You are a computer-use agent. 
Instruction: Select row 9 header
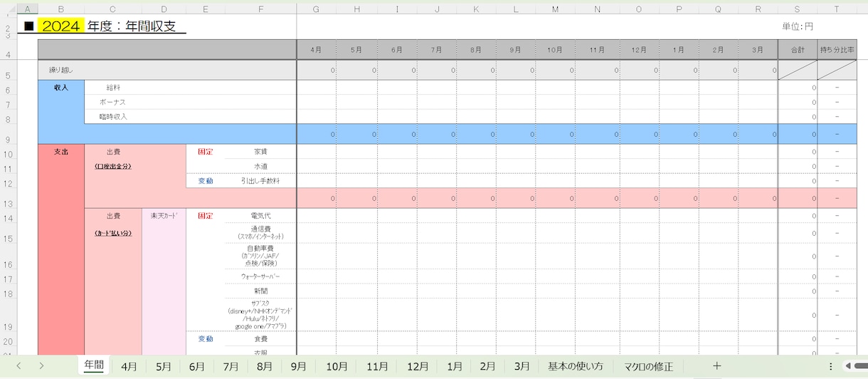point(8,134)
